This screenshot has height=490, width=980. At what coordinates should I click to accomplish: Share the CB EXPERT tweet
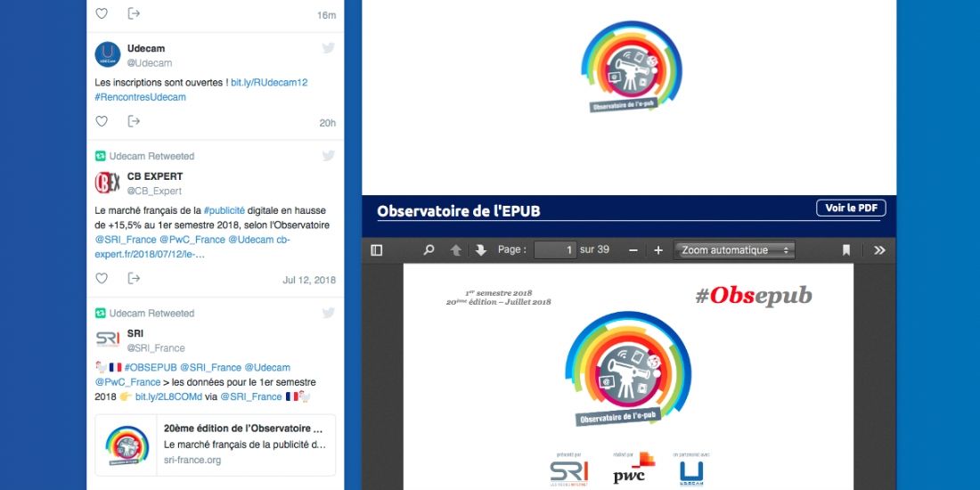(134, 279)
